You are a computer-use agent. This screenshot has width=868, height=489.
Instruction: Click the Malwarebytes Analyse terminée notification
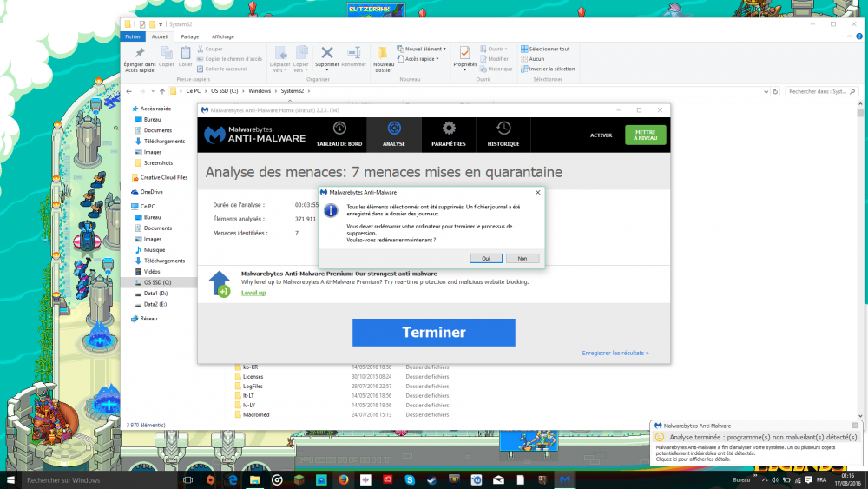point(756,443)
